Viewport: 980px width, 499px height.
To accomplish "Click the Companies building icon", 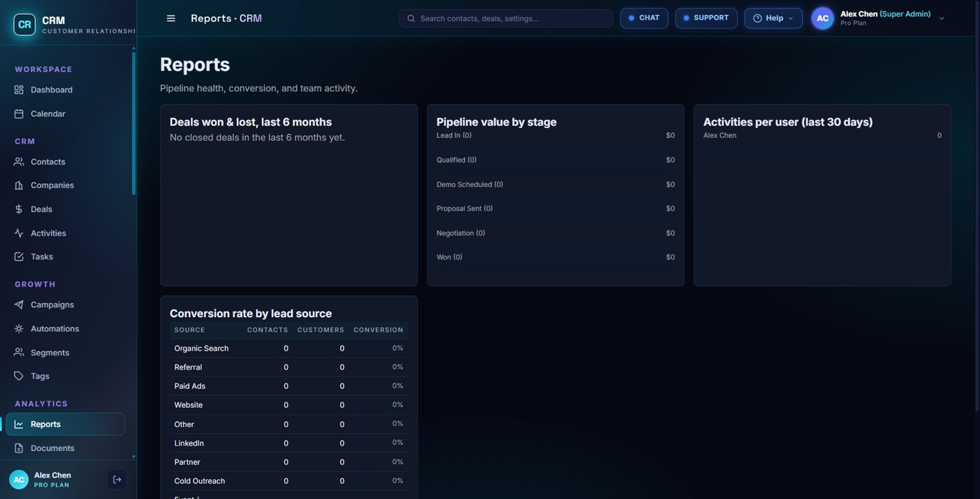I will (19, 186).
